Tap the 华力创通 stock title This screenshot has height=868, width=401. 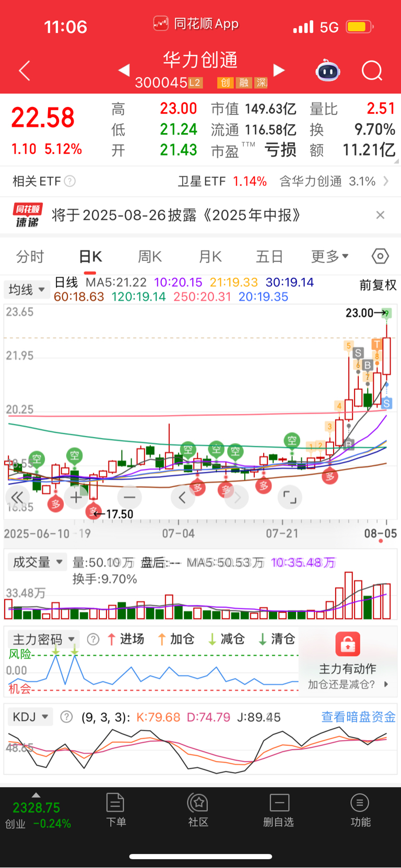pos(200,60)
